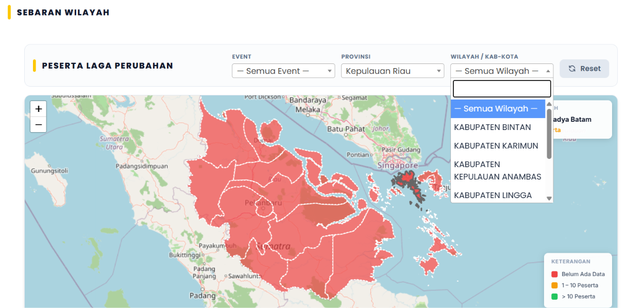Click the green '> 10 Peserta' legend swatch

[x=555, y=297]
